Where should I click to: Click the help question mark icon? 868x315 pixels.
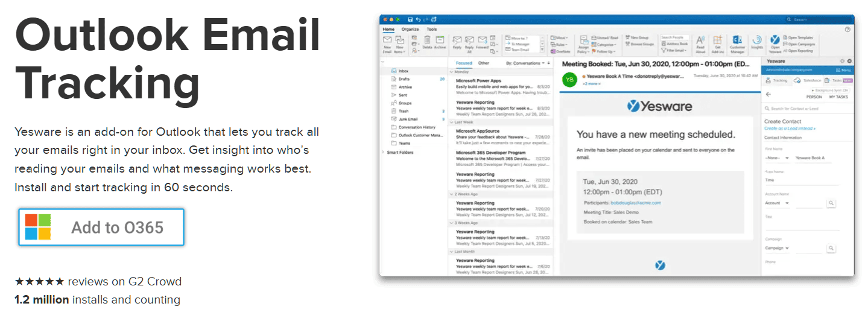pyautogui.click(x=848, y=29)
